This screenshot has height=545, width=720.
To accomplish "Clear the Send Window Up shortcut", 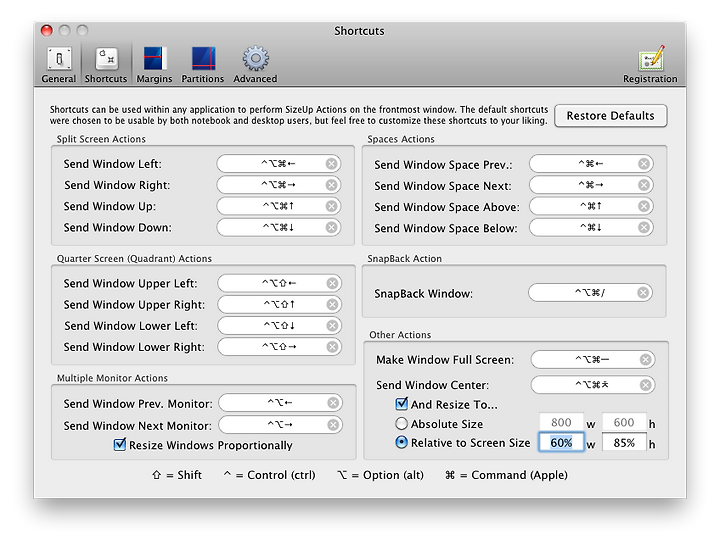I will tap(332, 206).
